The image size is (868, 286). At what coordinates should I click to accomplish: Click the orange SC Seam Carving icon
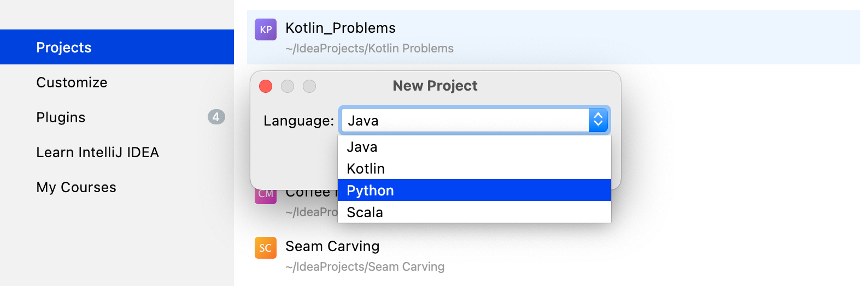(266, 248)
